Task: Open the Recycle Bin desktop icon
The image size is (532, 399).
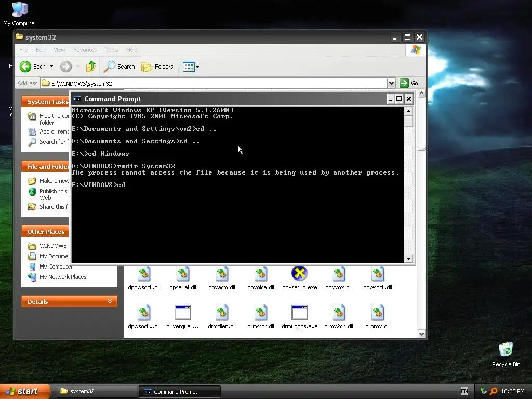Action: pos(506,355)
